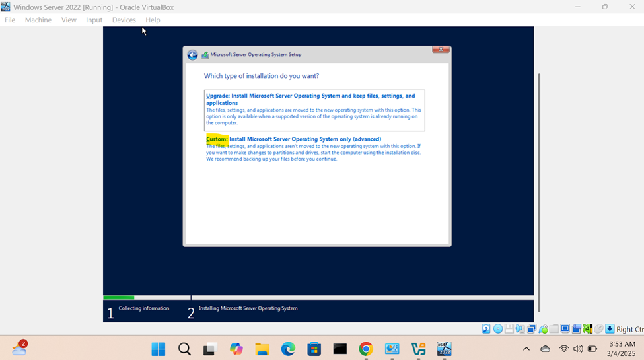
Task: Click the network adapter indicator icon
Action: (x=532, y=329)
